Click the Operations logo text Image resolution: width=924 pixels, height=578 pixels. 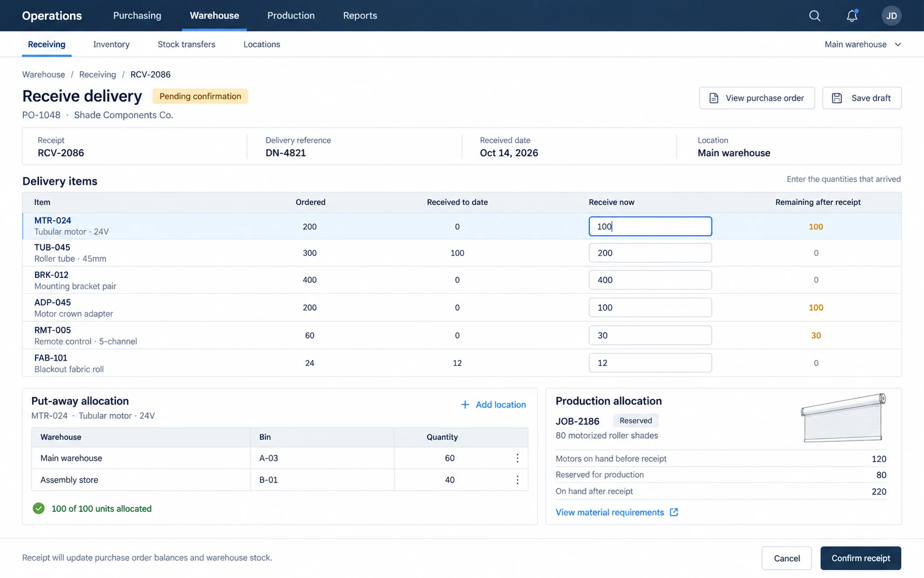point(52,16)
